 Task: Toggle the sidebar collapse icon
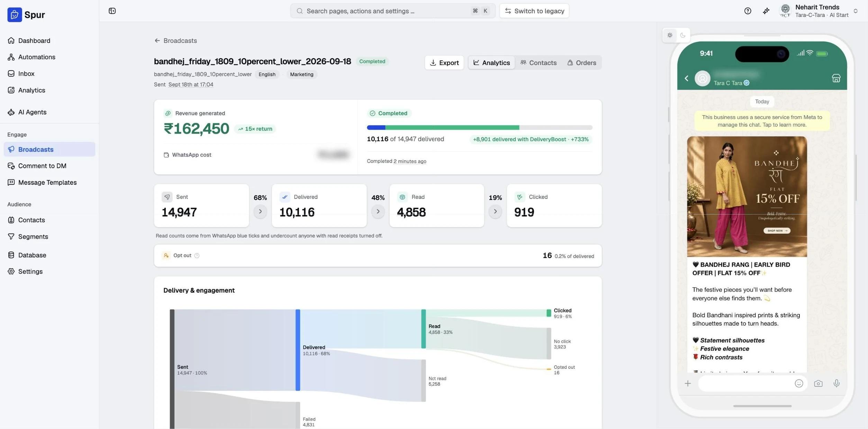click(x=112, y=11)
